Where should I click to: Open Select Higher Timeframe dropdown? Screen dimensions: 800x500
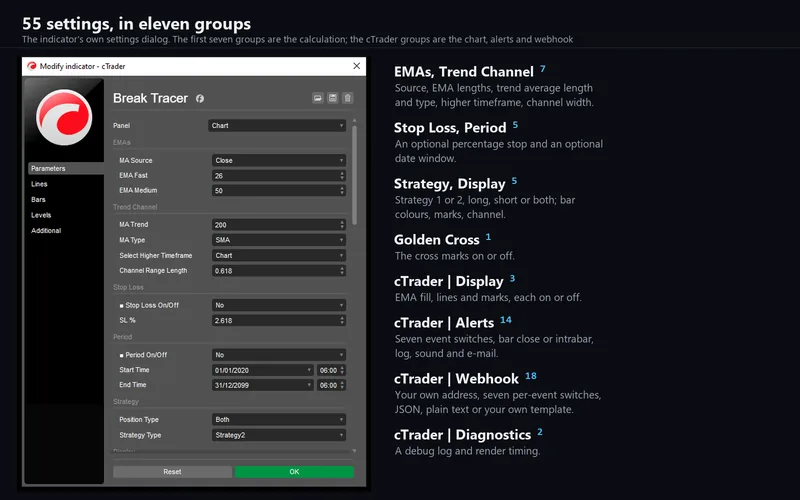[279, 255]
